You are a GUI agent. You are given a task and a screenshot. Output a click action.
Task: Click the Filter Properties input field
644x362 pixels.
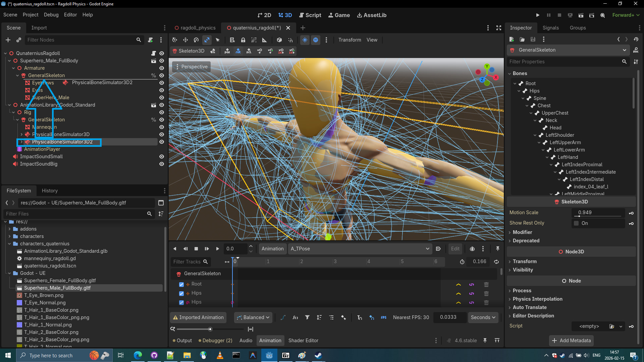click(563, 62)
